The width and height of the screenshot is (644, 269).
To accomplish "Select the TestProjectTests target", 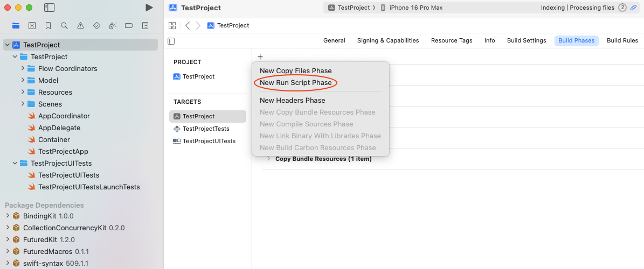I will (206, 129).
